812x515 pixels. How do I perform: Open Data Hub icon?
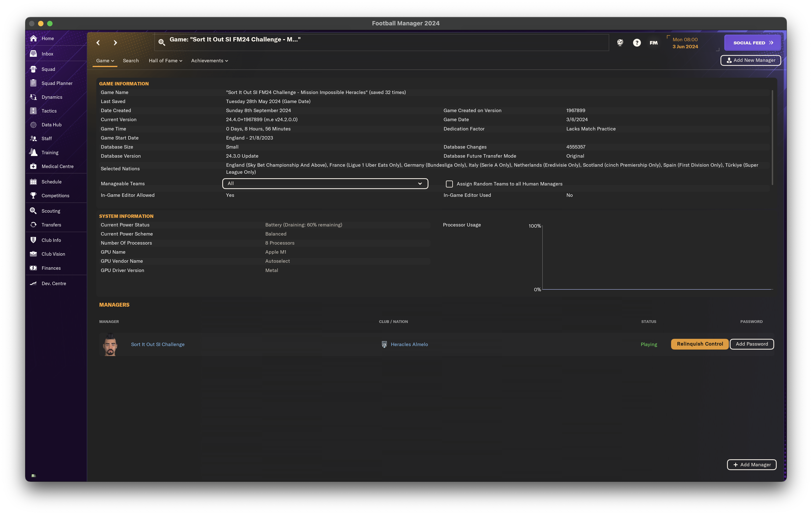33,125
